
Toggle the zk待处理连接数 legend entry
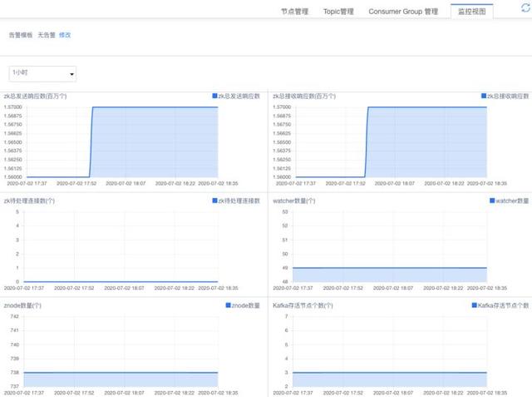[x=240, y=201]
